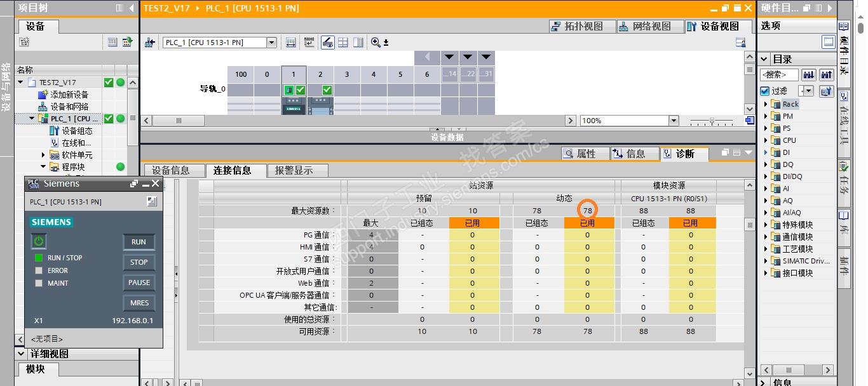Screen dimensions: 868x386
Task: Click the module image in slot 2
Action: click(320, 105)
